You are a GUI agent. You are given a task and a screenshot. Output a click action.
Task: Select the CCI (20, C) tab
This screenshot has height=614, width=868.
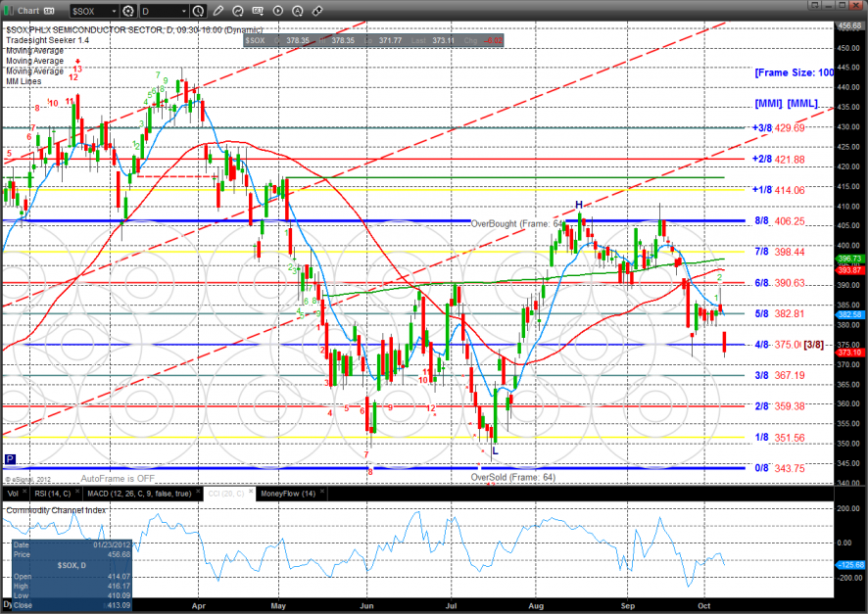(x=226, y=494)
